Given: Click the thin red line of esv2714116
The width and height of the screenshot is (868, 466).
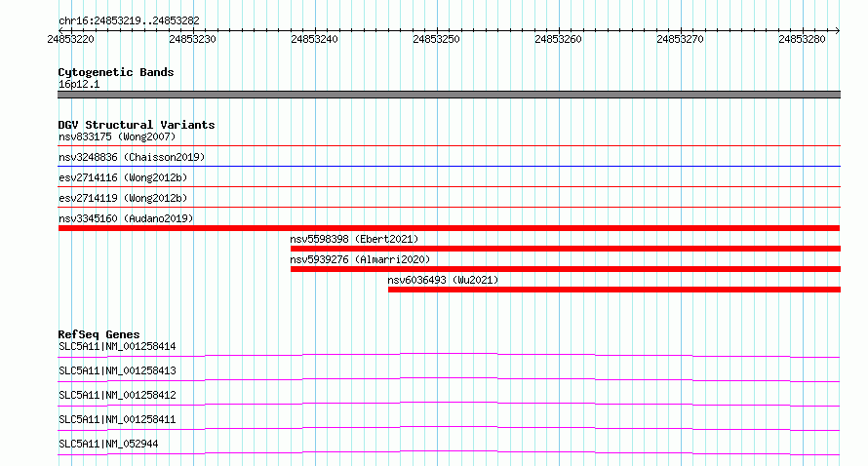Looking at the screenshot, I should 449,186.
